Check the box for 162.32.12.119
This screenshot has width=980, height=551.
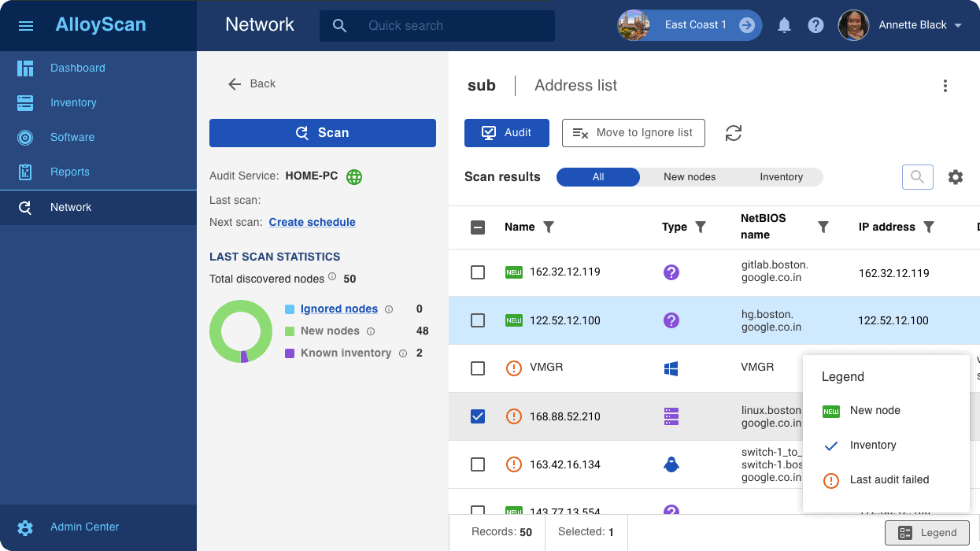coord(478,272)
